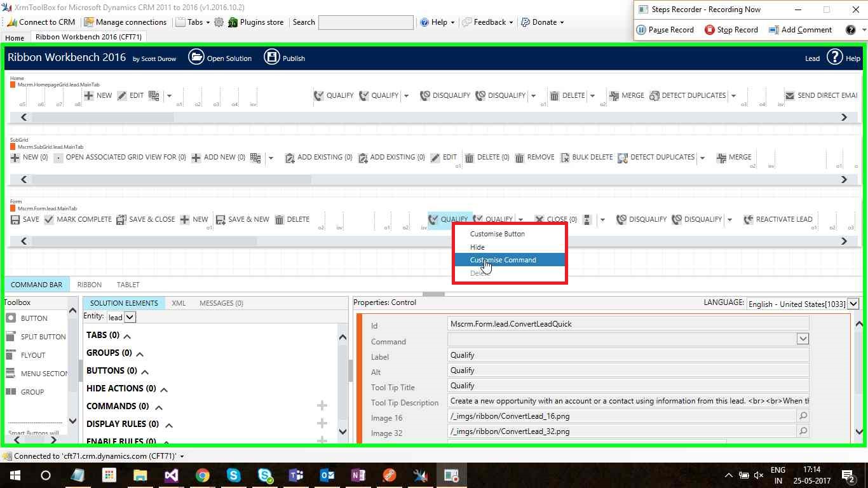Open the Help dropdown menu
This screenshot has height=488, width=868.
tap(438, 22)
